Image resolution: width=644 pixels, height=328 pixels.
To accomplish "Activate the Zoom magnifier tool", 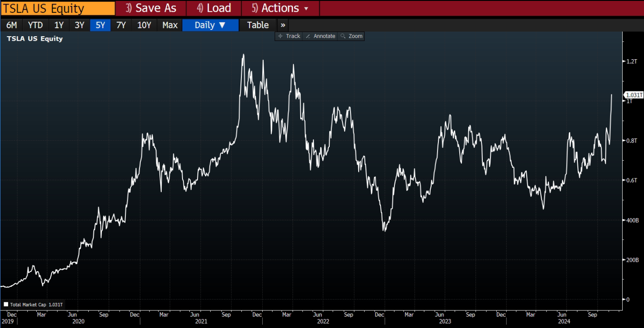I will (x=351, y=36).
